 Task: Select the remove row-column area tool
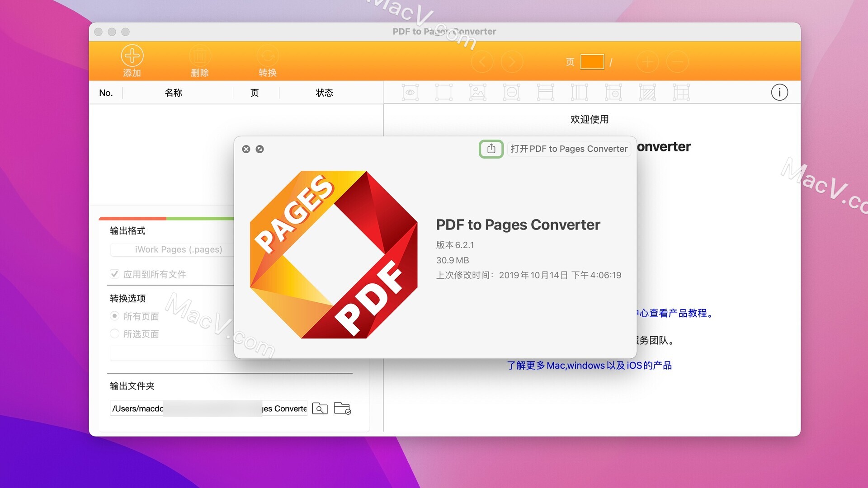coord(613,92)
